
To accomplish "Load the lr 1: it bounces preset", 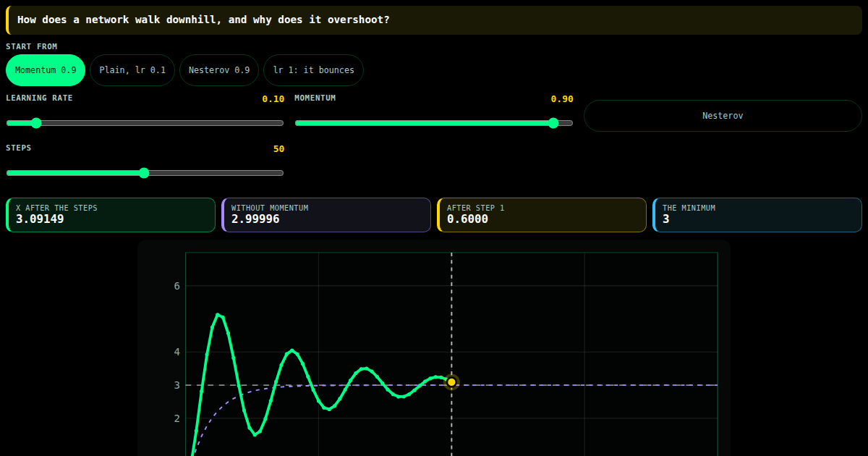I will 313,70.
